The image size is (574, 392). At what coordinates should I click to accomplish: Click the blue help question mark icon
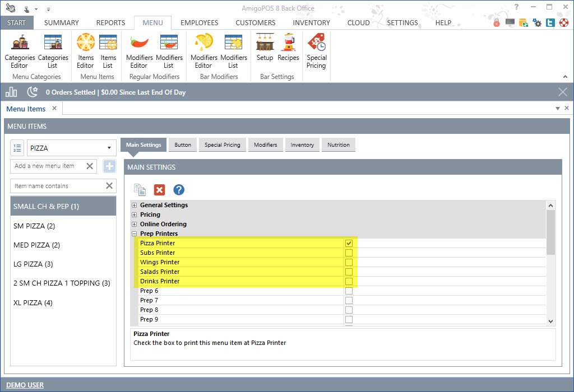tap(179, 190)
